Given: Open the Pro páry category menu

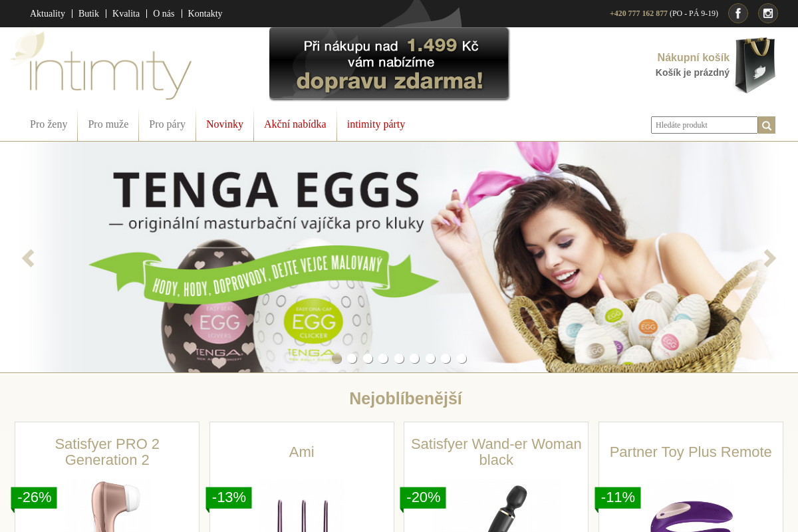Looking at the screenshot, I should pyautogui.click(x=168, y=124).
